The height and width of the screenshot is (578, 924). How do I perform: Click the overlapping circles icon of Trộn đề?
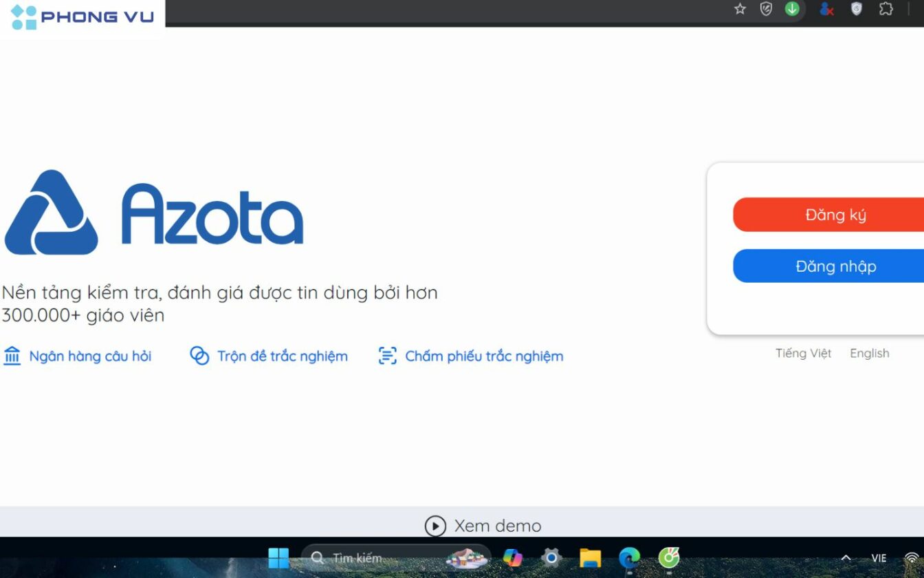pos(199,356)
